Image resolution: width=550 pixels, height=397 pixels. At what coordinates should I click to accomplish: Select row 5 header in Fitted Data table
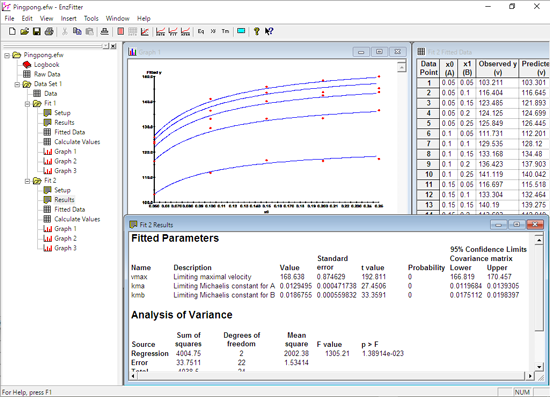[428, 123]
